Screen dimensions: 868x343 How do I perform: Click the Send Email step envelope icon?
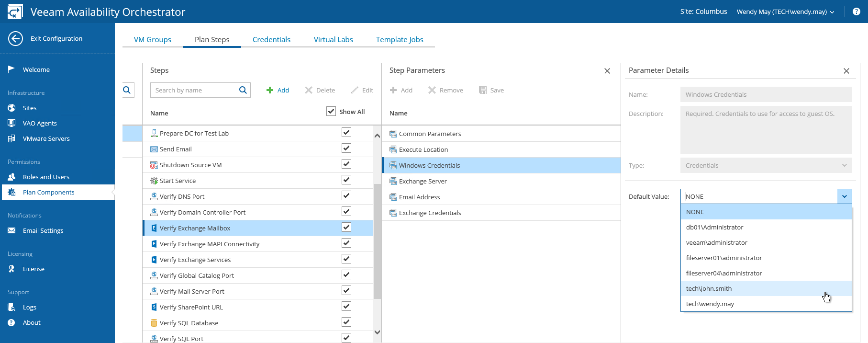[154, 149]
